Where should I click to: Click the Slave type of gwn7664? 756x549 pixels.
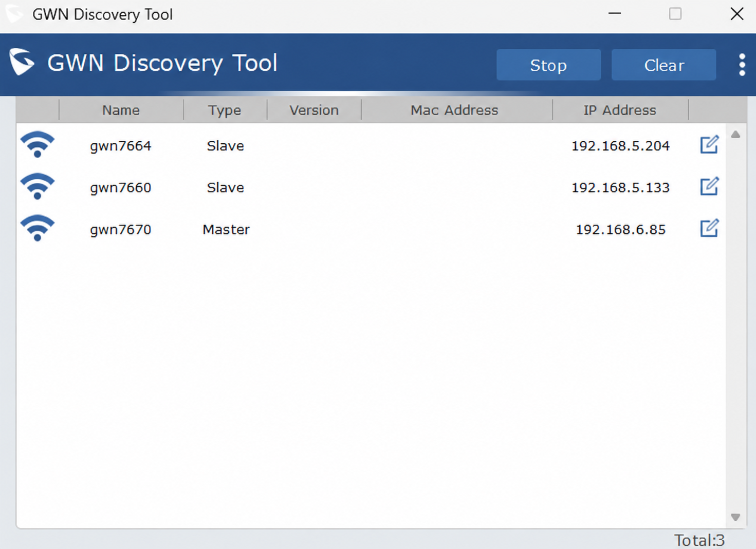tap(225, 146)
